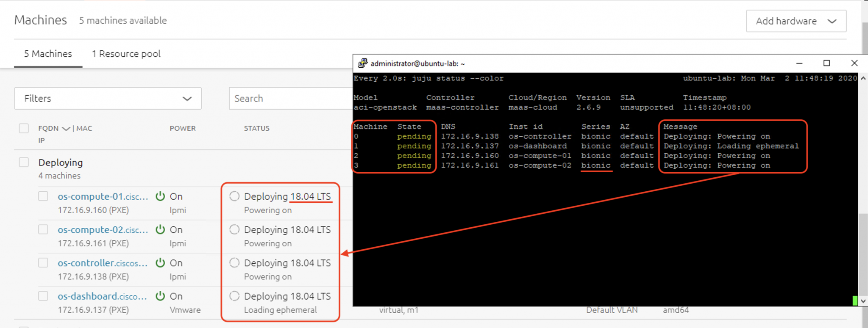This screenshot has height=328, width=868.
Task: Sort by MAC column header
Action: (x=84, y=128)
